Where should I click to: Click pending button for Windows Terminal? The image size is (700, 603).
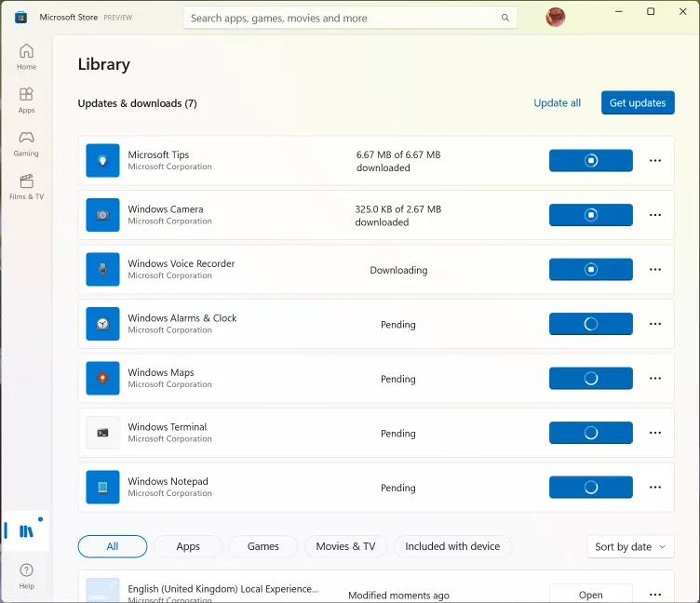[x=590, y=433]
